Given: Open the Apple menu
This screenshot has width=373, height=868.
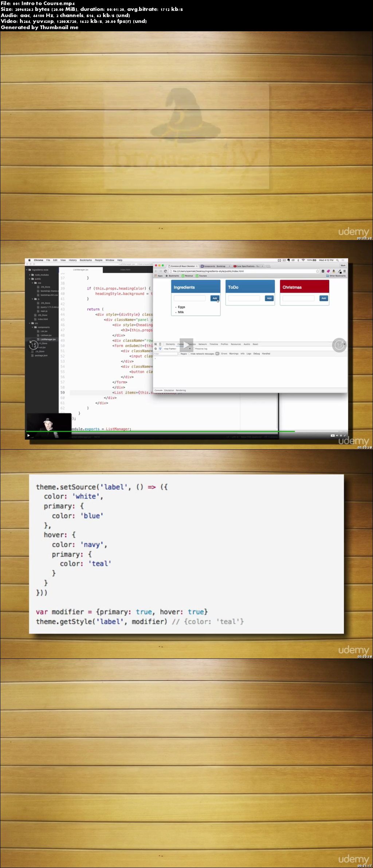Looking at the screenshot, I should click(x=29, y=260).
